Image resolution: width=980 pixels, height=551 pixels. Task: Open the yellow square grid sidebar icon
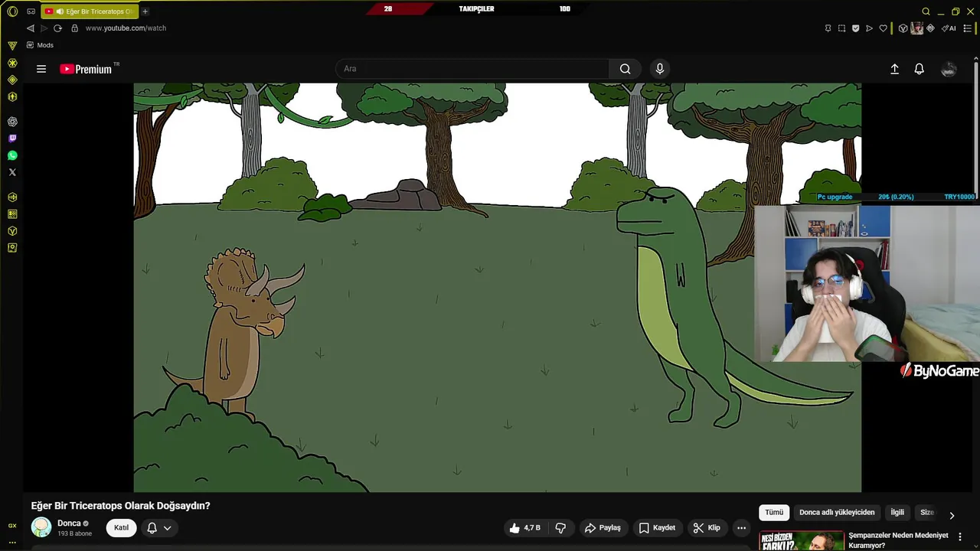(x=12, y=214)
